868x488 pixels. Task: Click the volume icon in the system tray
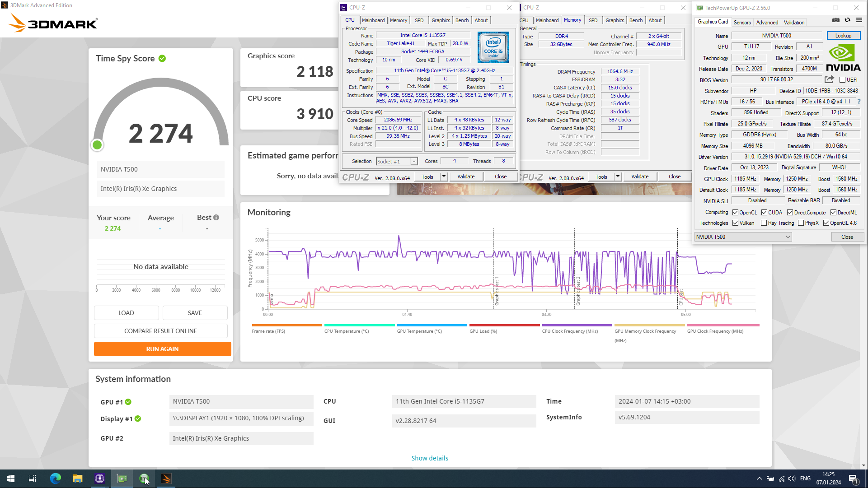click(x=792, y=479)
